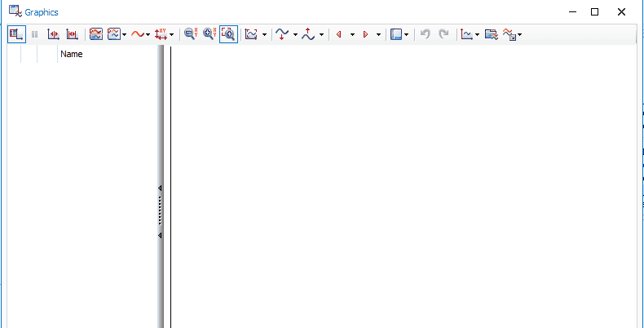Expand the chart autoscale dropdown arrow
The width and height of the screenshot is (644, 328).
[x=264, y=35]
